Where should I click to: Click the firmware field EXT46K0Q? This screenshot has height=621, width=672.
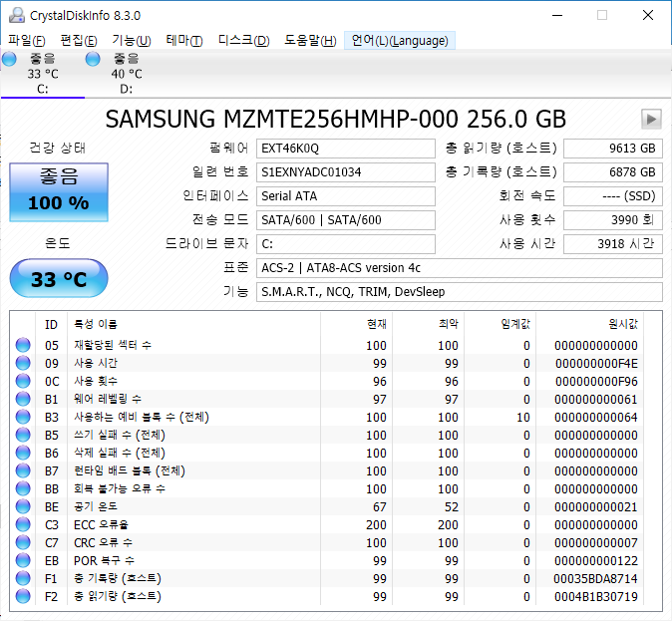[345, 149]
